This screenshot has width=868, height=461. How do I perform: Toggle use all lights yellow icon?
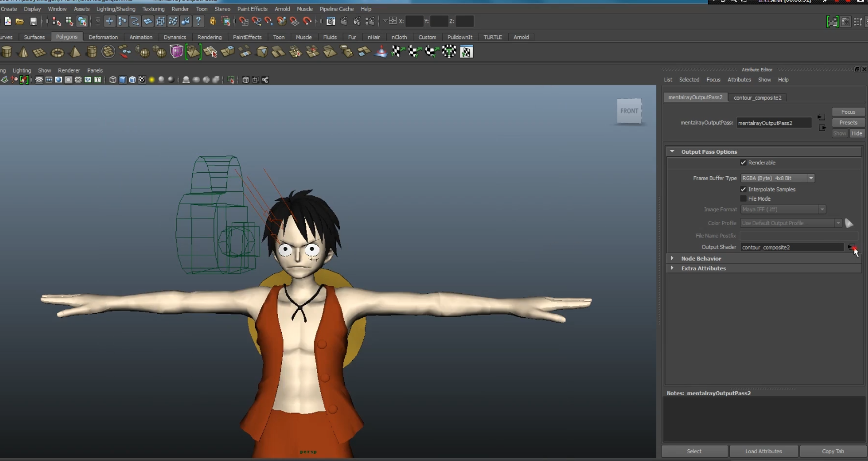click(x=152, y=80)
